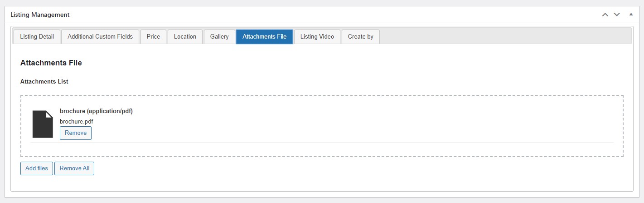Switch to the Create by tab
Image resolution: width=644 pixels, height=203 pixels.
pos(360,37)
